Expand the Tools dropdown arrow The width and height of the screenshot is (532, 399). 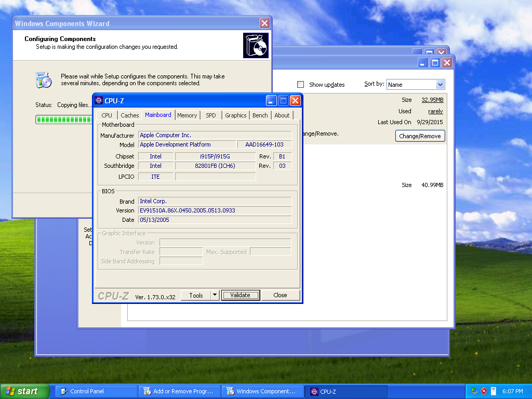[x=215, y=295]
